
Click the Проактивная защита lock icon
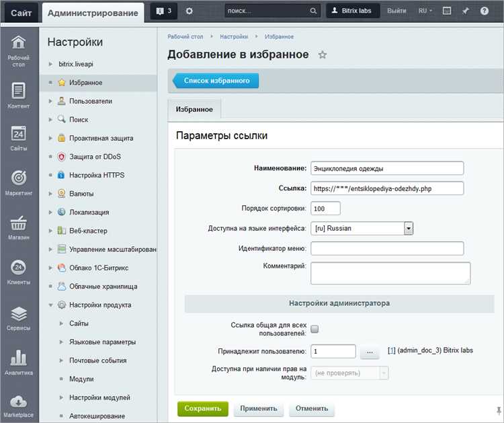click(61, 138)
